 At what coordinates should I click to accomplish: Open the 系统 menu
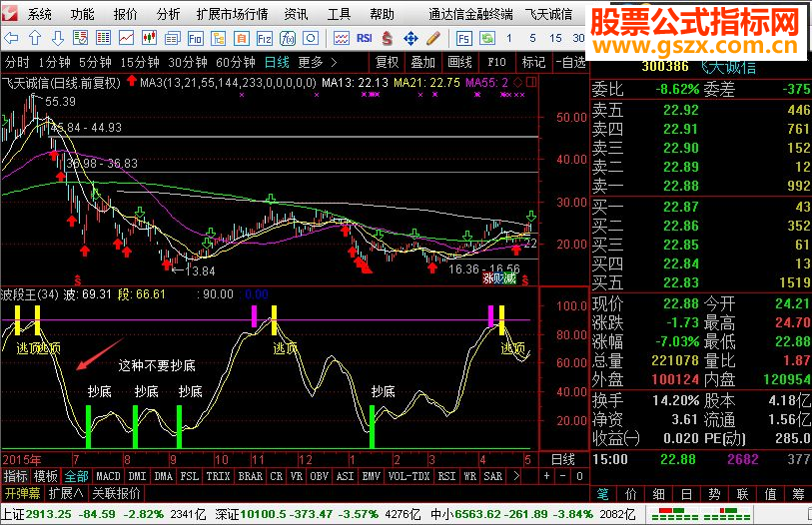pos(39,14)
